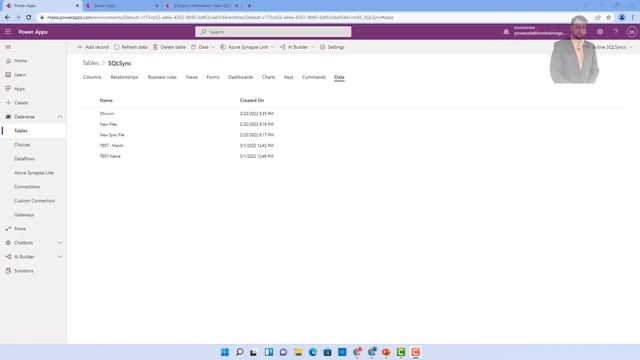Collapse the left navigation hamburger menu

[x=8, y=47]
